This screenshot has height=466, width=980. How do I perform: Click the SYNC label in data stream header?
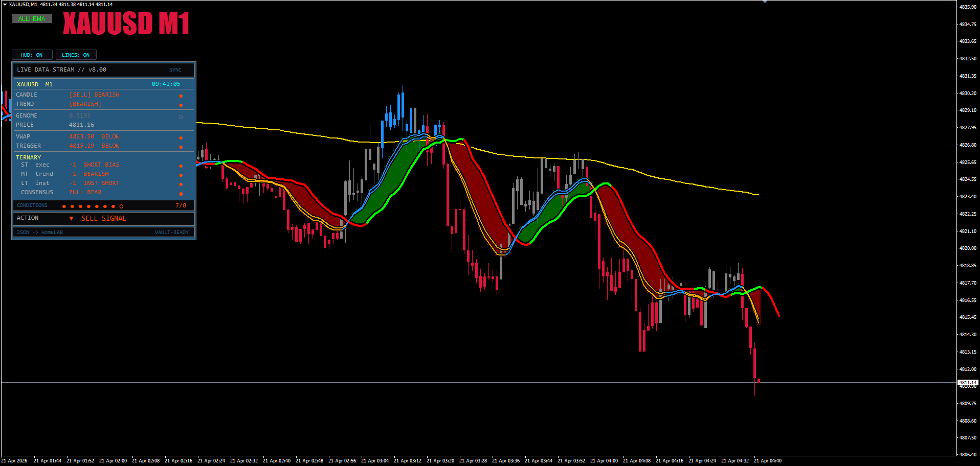[x=175, y=70]
